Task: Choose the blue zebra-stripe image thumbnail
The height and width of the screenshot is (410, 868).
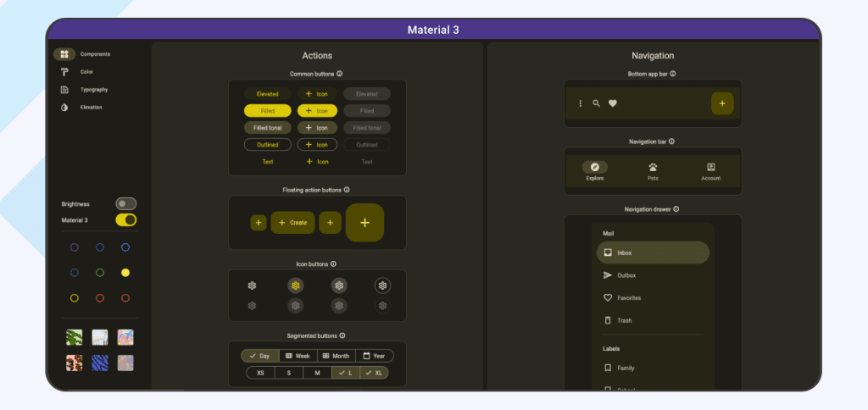Action: [100, 363]
